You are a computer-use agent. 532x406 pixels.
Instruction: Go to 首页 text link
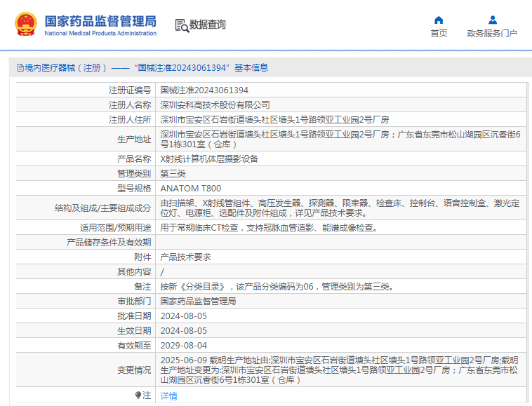[439, 33]
